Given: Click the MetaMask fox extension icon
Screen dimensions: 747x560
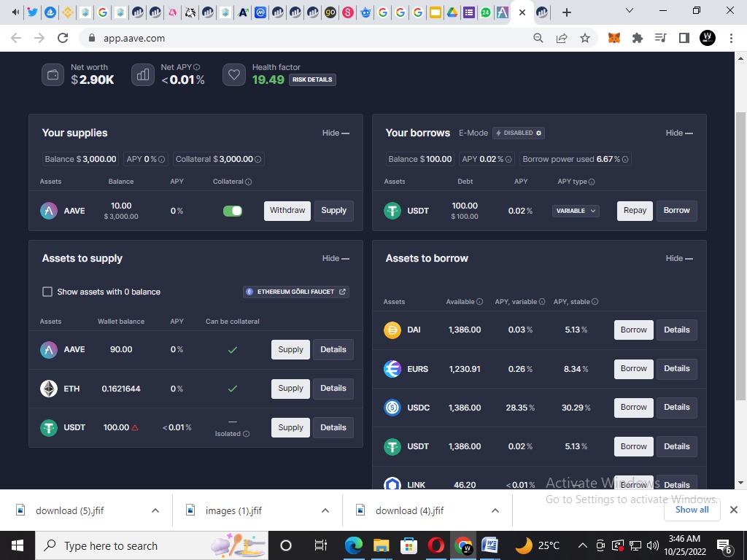Looking at the screenshot, I should (614, 38).
